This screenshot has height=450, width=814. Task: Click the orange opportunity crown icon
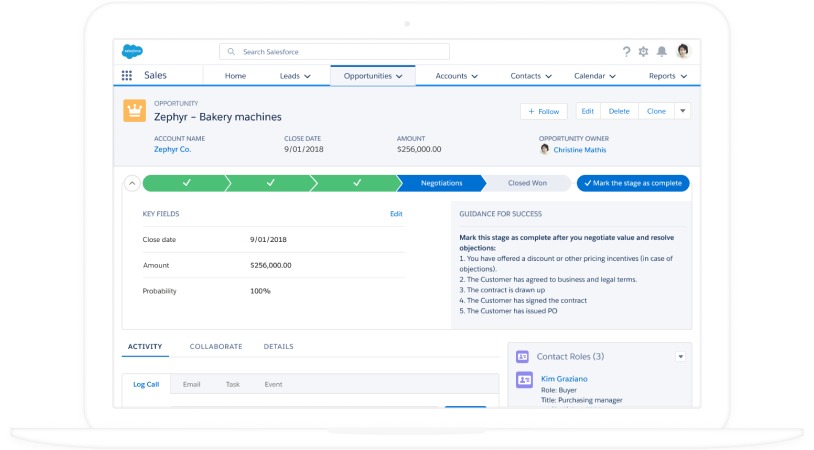(x=134, y=111)
